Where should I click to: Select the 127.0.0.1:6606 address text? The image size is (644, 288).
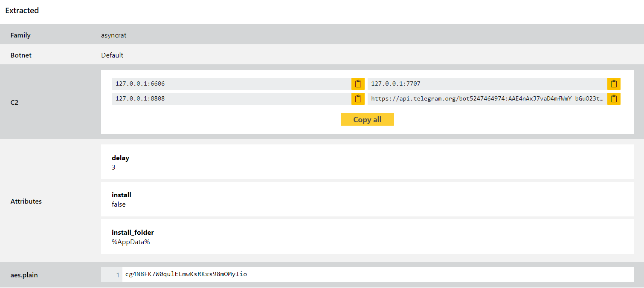coord(140,84)
